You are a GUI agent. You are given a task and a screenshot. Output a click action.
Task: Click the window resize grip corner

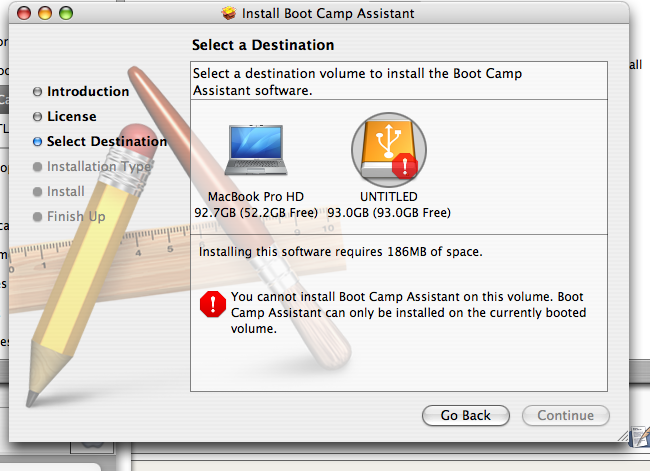(x=623, y=435)
